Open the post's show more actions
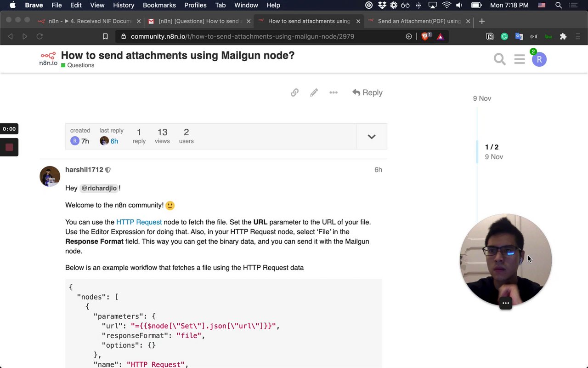The image size is (588, 368). point(334,92)
